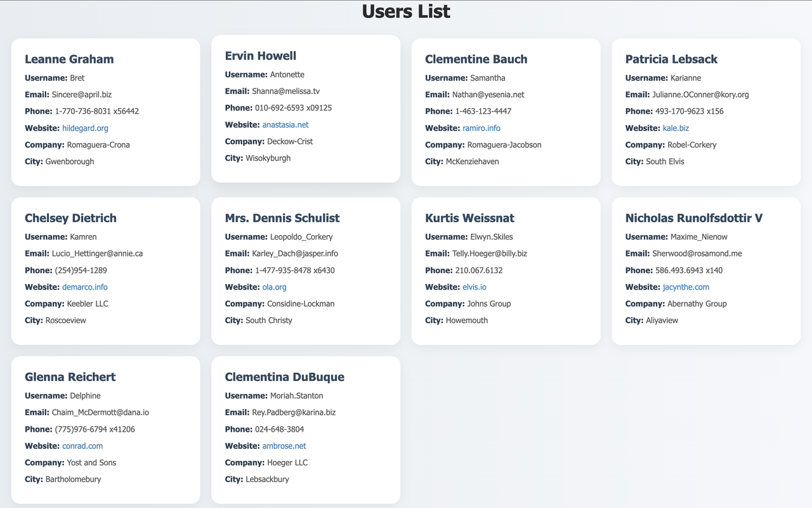Click the kale.biz website link
This screenshot has height=508, width=812.
(676, 128)
